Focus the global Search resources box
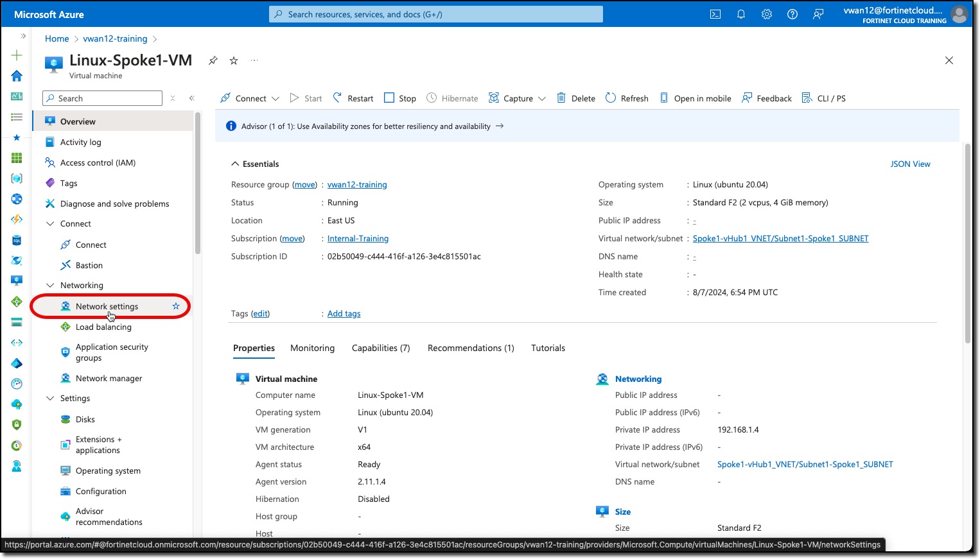980x559 pixels. [x=436, y=14]
